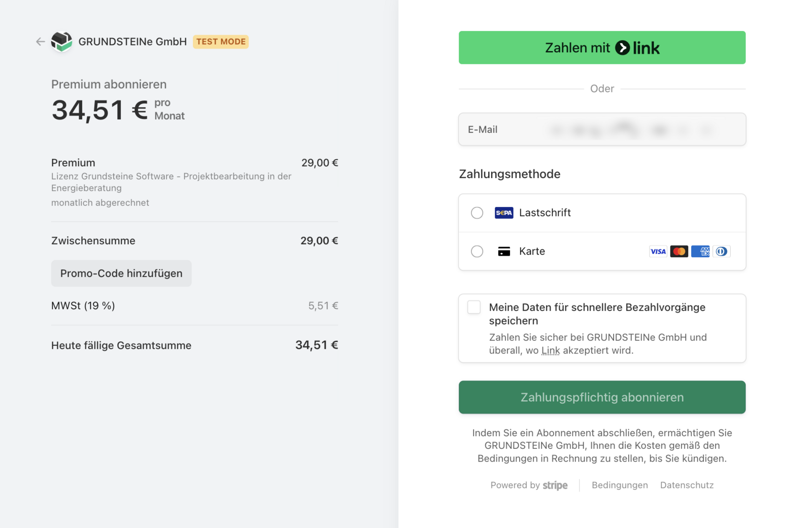Screen dimensions: 812x528
Task: Enable saving my data for faster checkout
Action: coord(474,307)
